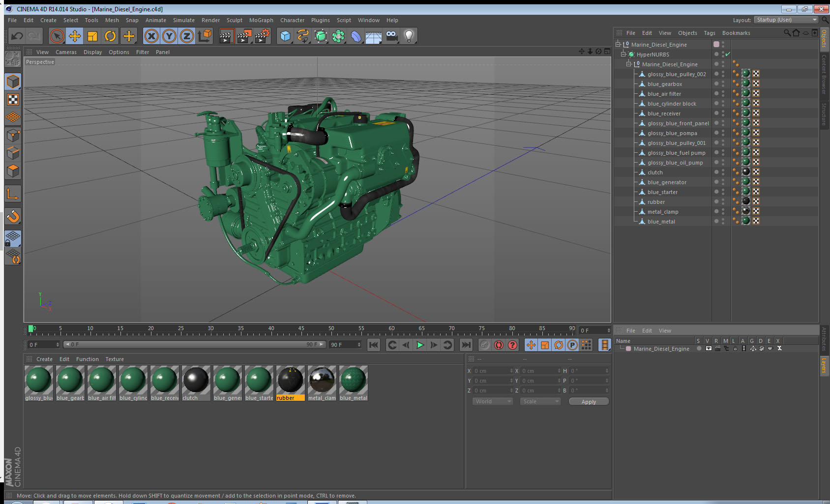
Task: Collapse the top Marine_Diesel_Engine root
Action: tap(618, 44)
